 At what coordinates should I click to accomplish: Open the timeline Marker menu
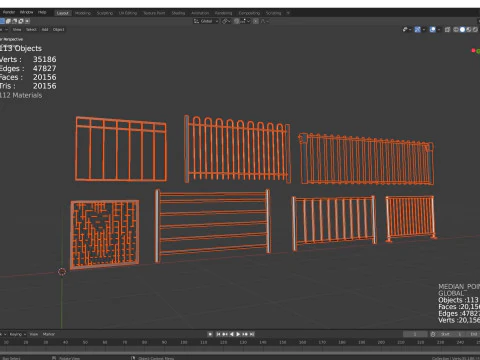[49, 334]
